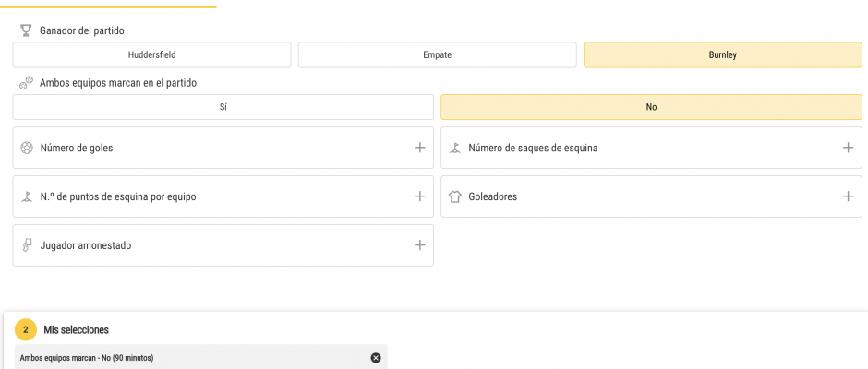
Task: Deselect the Burnley winner option
Action: pos(723,54)
